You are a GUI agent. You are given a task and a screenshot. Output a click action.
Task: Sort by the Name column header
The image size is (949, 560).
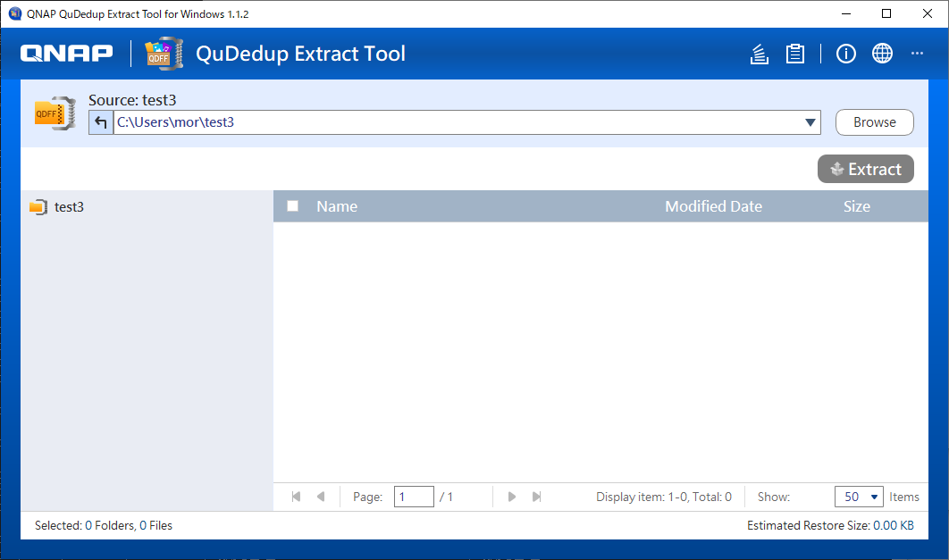point(337,207)
